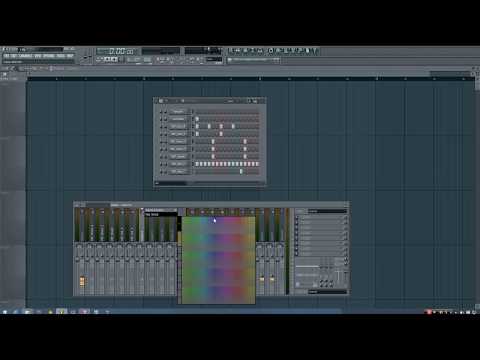The width and height of the screenshot is (480, 360).
Task: Click the orange-highlighted mixer track fader
Action: tap(82, 281)
